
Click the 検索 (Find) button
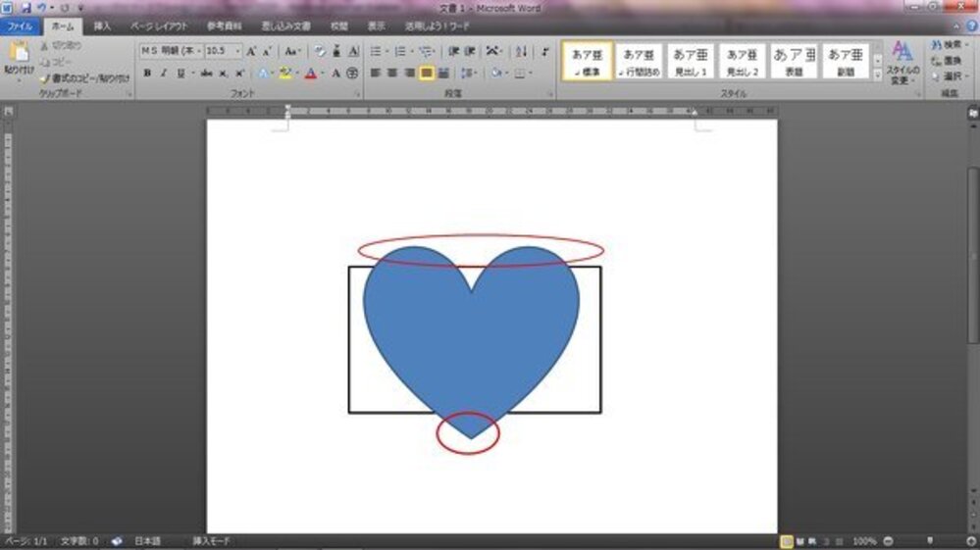[948, 45]
